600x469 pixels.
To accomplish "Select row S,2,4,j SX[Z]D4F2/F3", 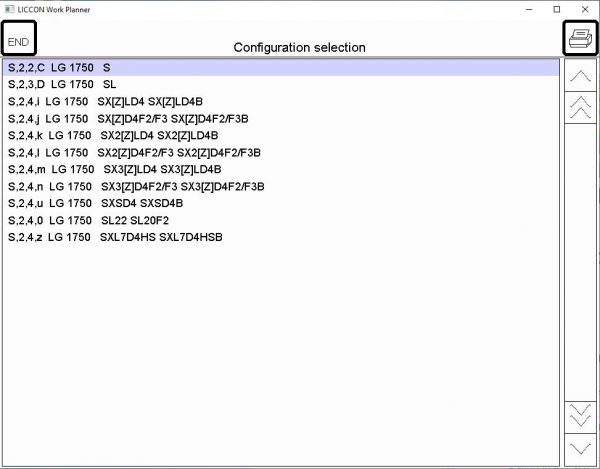I will click(281, 119).
